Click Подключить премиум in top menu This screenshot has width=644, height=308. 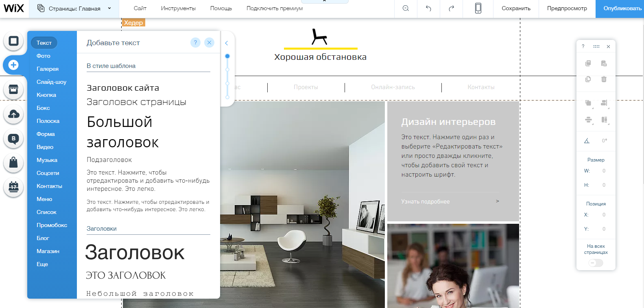point(275,8)
